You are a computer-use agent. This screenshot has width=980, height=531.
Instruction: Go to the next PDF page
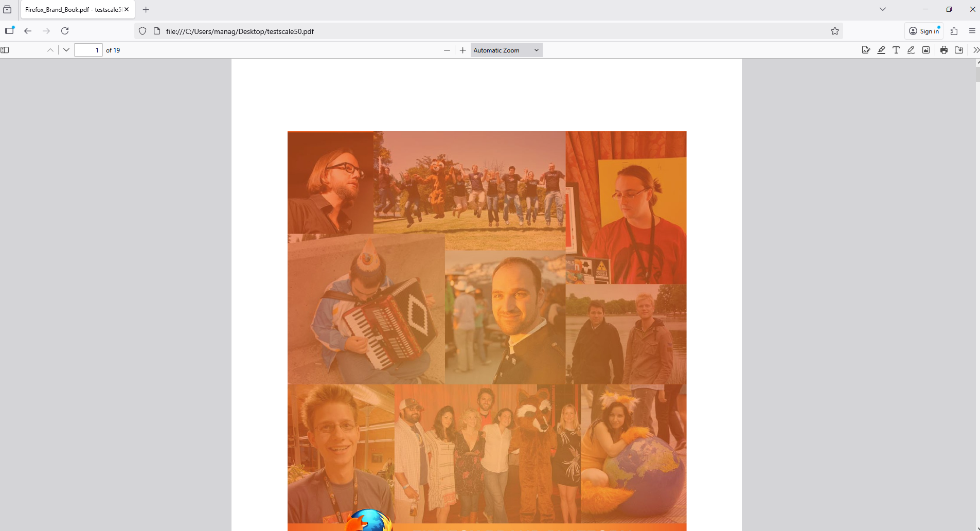66,50
